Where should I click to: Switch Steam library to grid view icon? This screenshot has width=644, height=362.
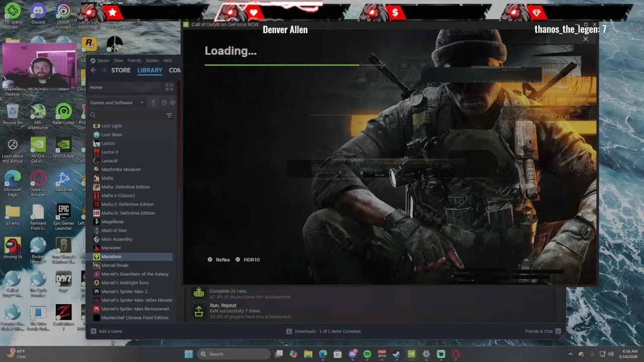169,87
